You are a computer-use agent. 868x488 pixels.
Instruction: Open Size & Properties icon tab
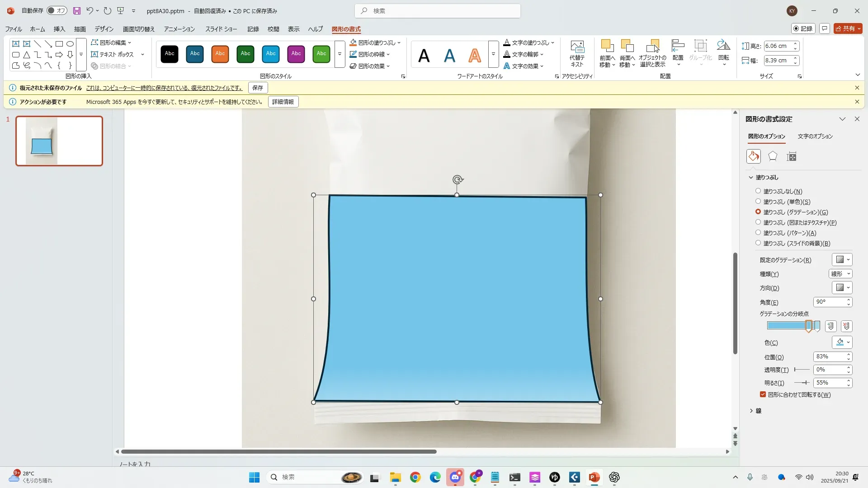(x=791, y=156)
